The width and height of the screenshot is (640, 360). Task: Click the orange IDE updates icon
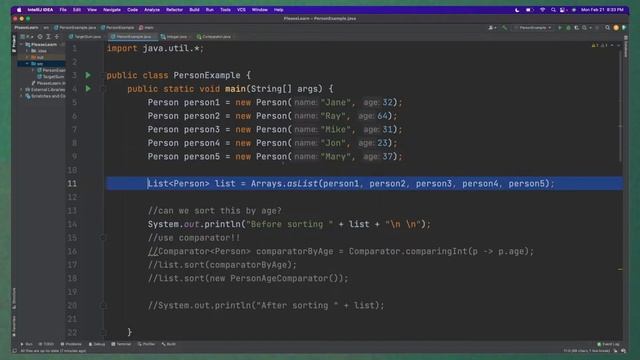click(616, 28)
